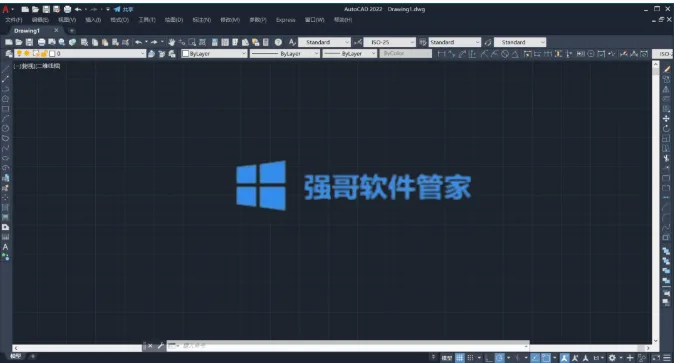Open command line customize wrench icon

click(x=161, y=345)
